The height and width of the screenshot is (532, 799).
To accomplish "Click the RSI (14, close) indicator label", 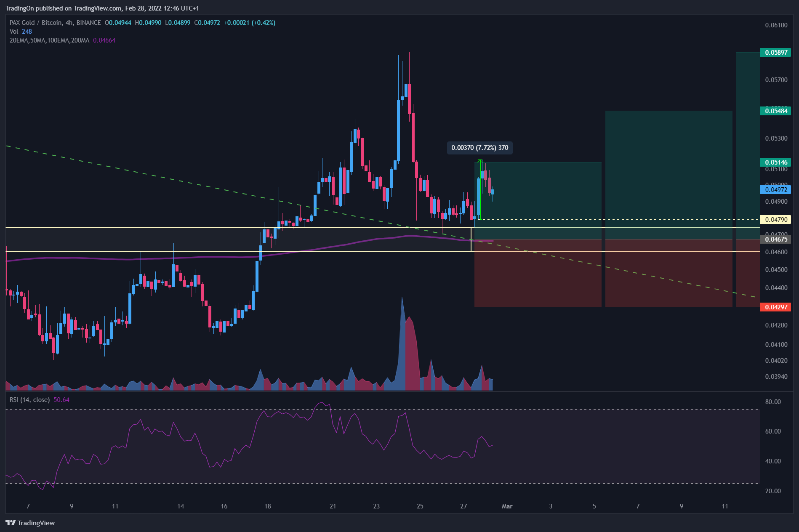I will pos(29,400).
